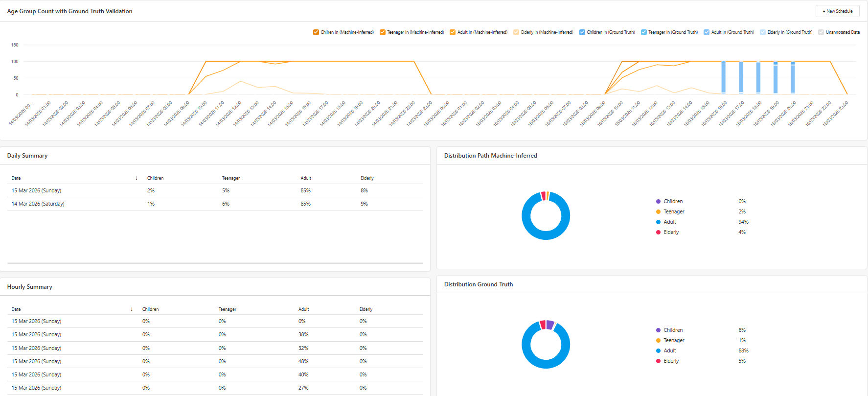
Task: Select the 15 Mar 2026 (Sunday) daily row
Action: coord(37,190)
